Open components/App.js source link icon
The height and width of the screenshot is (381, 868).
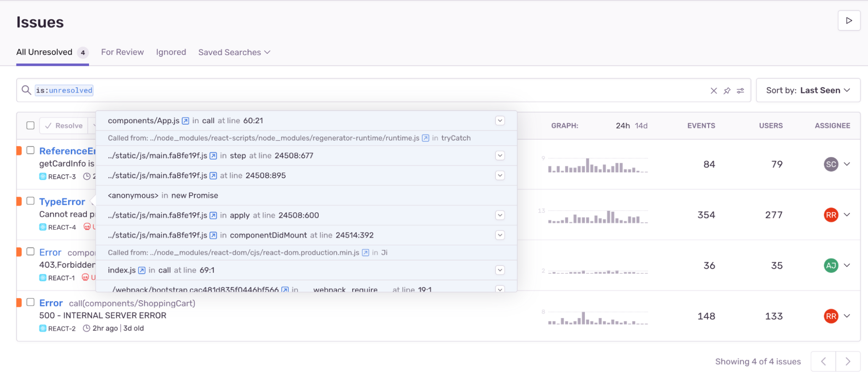(185, 121)
